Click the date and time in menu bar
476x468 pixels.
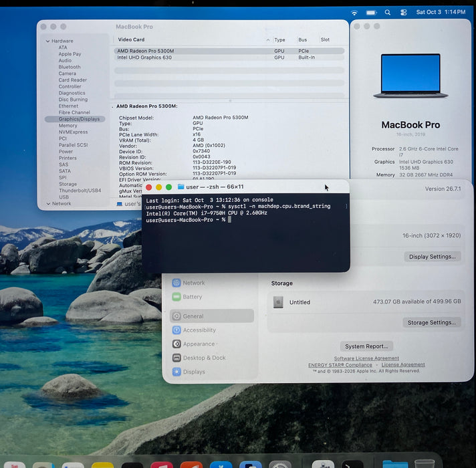pyautogui.click(x=441, y=12)
